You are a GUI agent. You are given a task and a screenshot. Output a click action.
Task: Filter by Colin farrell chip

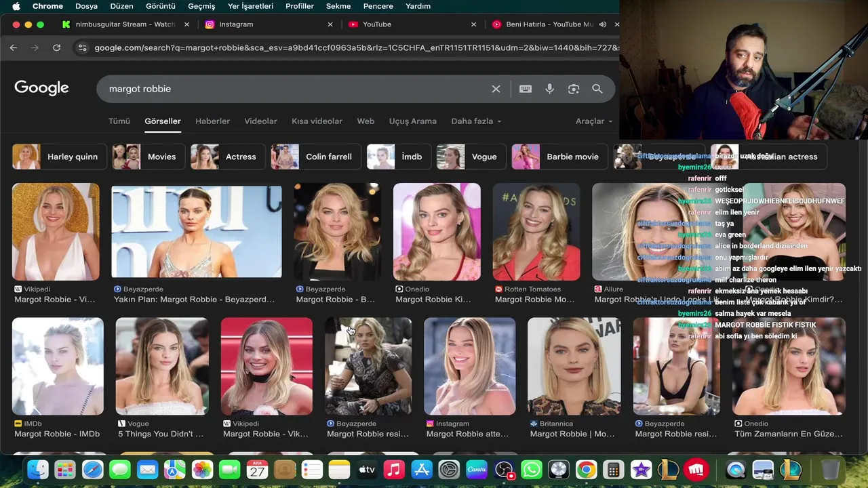point(315,157)
